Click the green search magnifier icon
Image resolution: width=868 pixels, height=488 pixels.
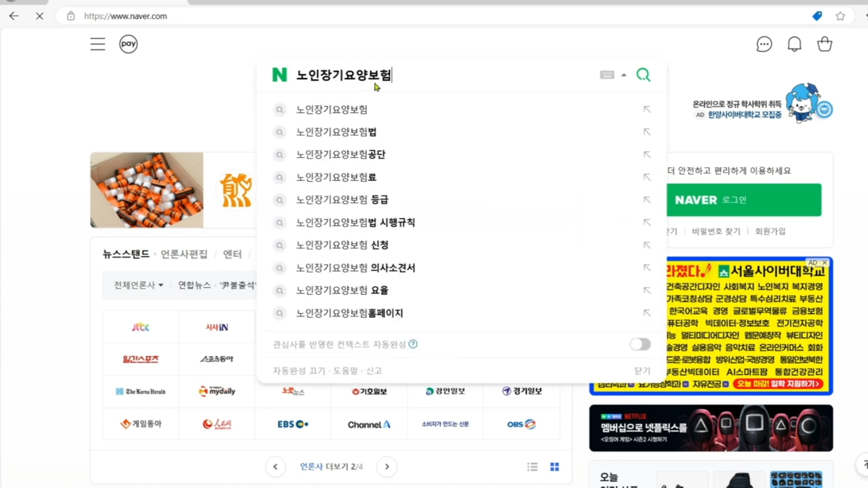click(x=643, y=75)
